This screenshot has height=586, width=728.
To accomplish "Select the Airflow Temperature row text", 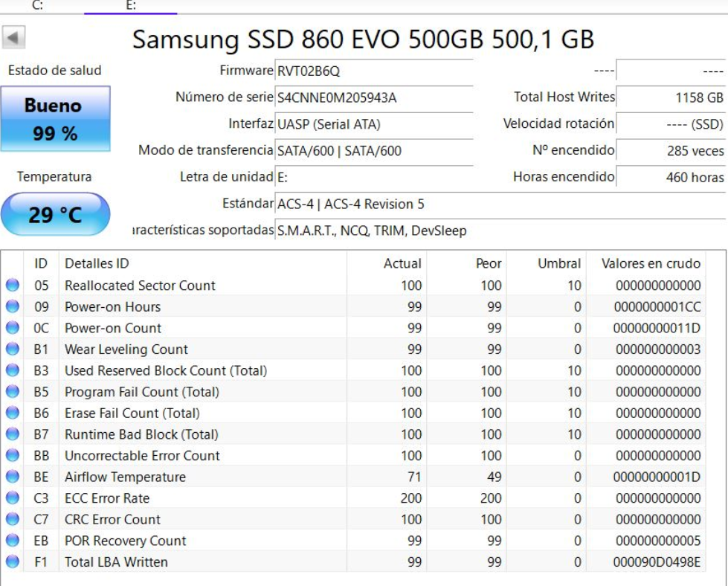I will pyautogui.click(x=125, y=477).
